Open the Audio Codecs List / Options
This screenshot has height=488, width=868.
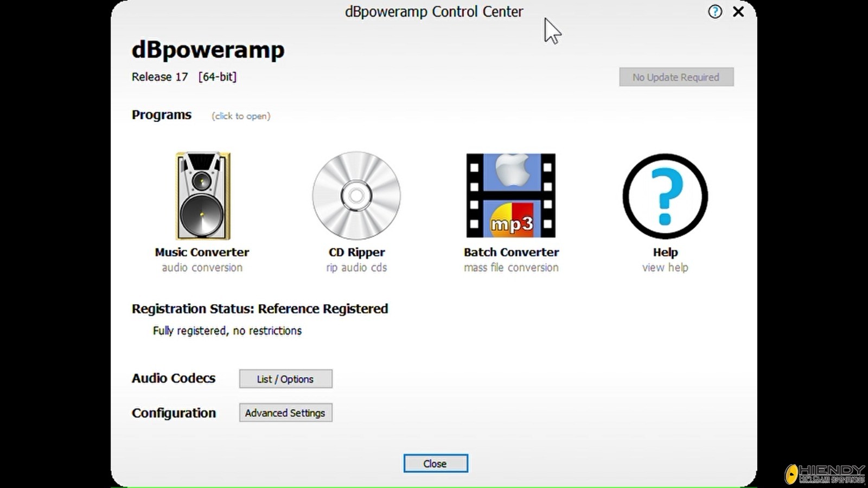(285, 379)
